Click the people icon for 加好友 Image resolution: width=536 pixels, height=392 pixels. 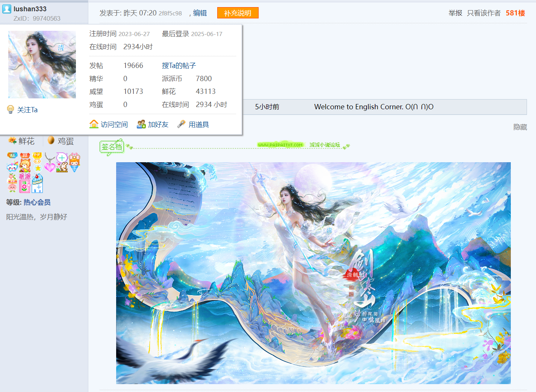[141, 124]
